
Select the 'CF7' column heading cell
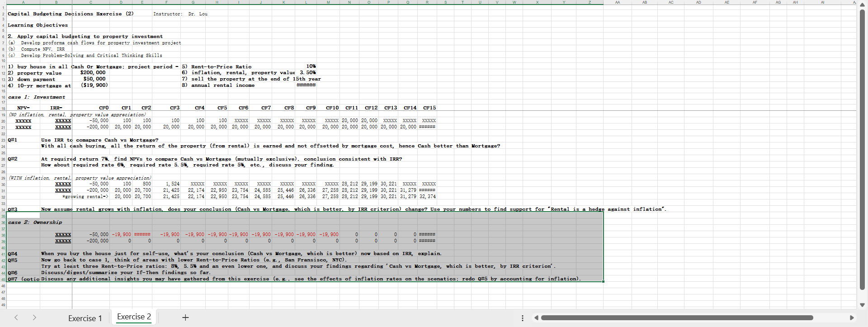(266, 108)
